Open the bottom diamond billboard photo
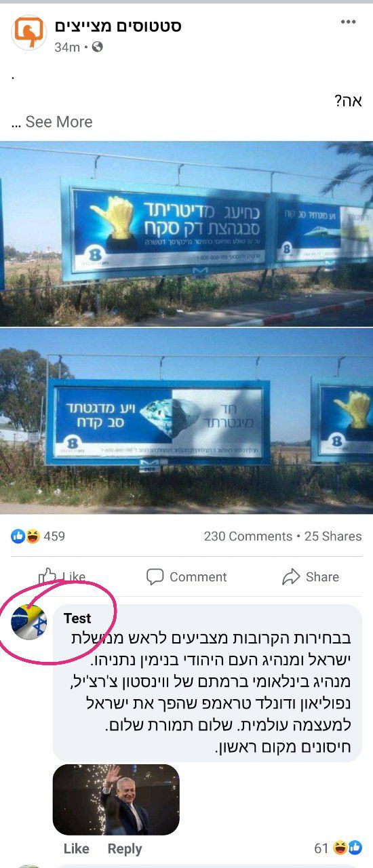This screenshot has width=373, height=868. [x=186, y=422]
